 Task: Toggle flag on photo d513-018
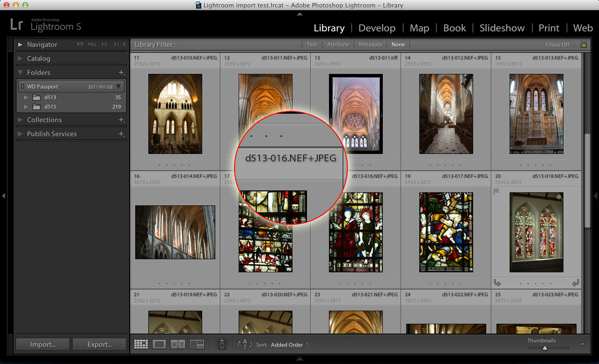tap(497, 192)
